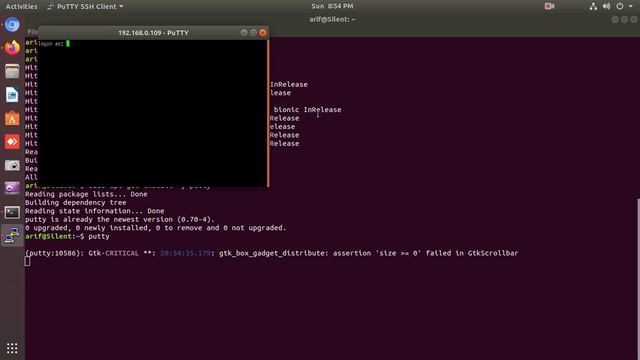Viewport: 640px width, 360px height.
Task: Click the 192.168.0.109 - PuTTY title bar
Action: (x=153, y=33)
